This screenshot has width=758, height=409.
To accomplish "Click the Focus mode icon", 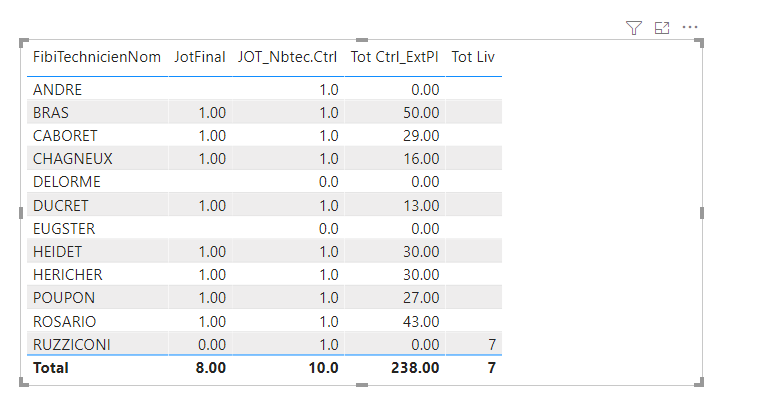I will coord(662,28).
